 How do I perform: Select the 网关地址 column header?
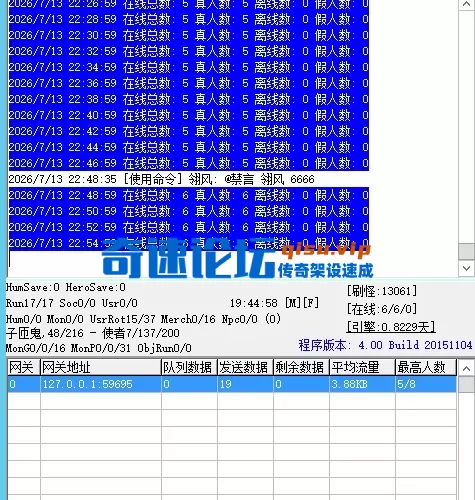click(x=101, y=368)
